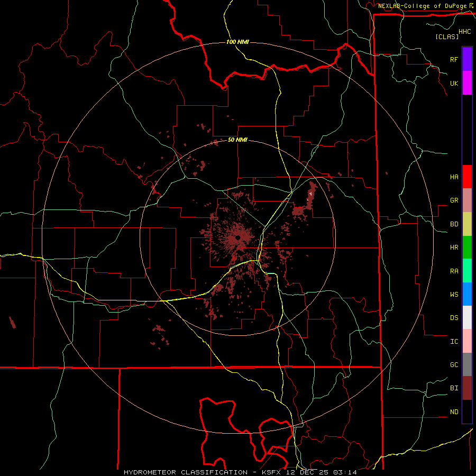Image resolution: width=476 pixels, height=476 pixels.
Task: Click the radar site center point
Action: pyautogui.click(x=238, y=237)
